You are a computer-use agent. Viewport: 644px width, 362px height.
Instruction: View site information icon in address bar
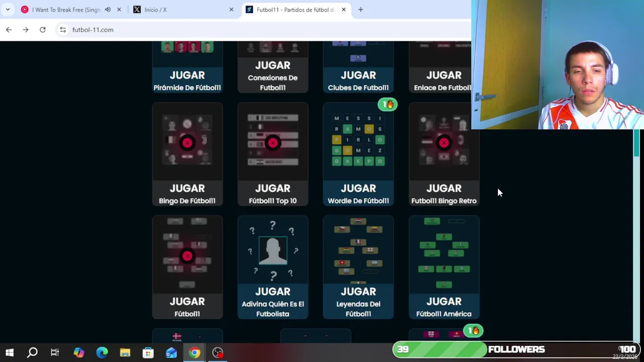click(x=63, y=30)
